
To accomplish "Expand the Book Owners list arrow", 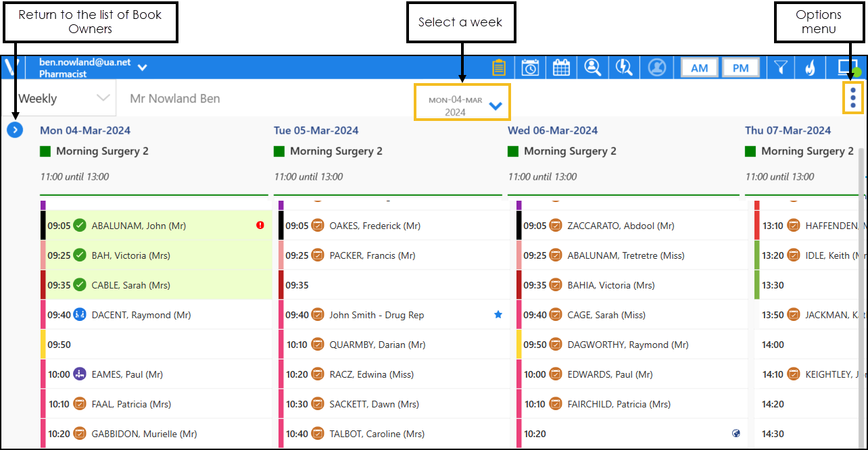I will pyautogui.click(x=15, y=130).
